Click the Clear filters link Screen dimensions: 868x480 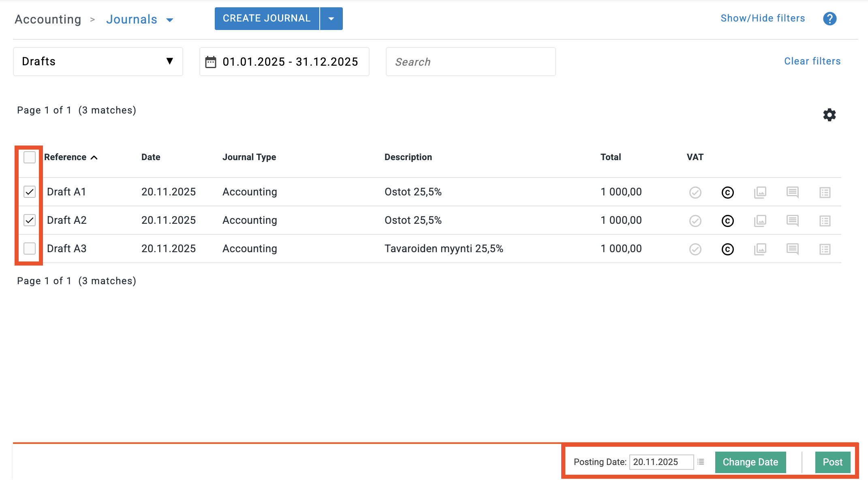tap(812, 61)
